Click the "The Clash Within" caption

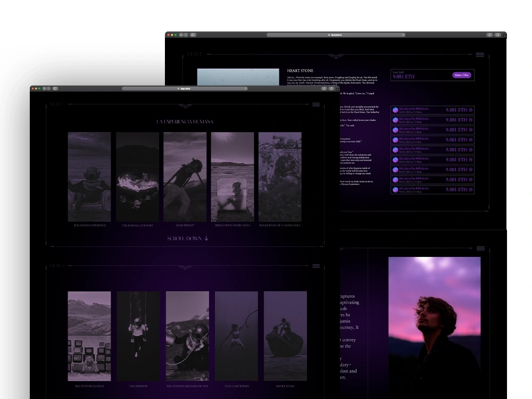click(237, 386)
